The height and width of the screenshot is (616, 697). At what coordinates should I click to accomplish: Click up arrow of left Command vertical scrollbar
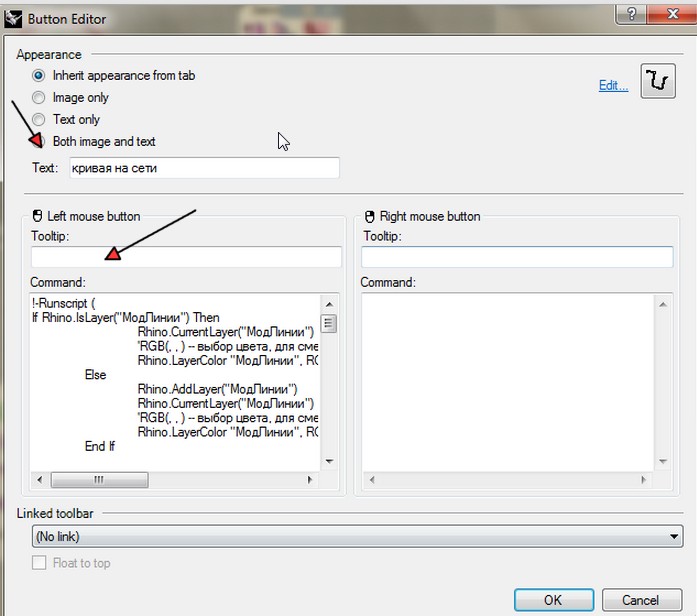[329, 304]
